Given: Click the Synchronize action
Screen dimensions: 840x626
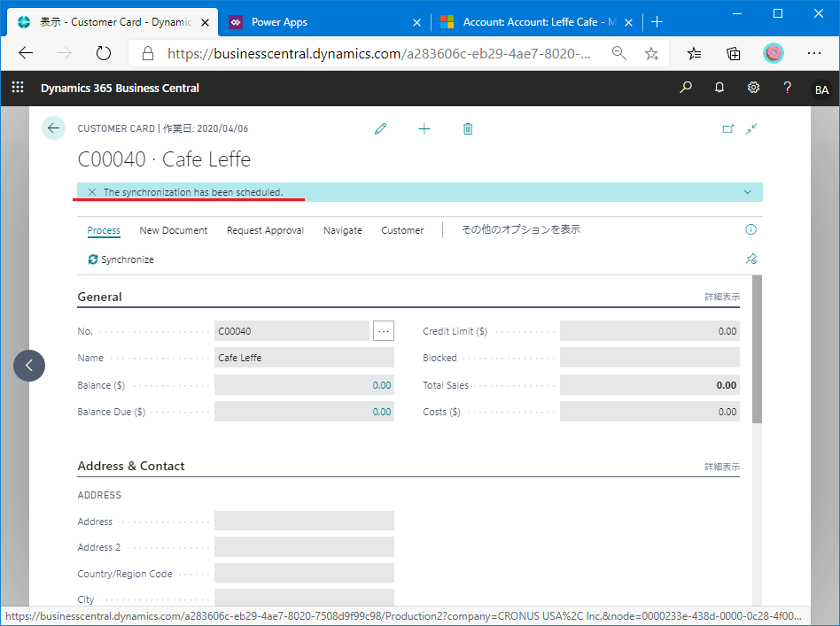Looking at the screenshot, I should pos(121,259).
